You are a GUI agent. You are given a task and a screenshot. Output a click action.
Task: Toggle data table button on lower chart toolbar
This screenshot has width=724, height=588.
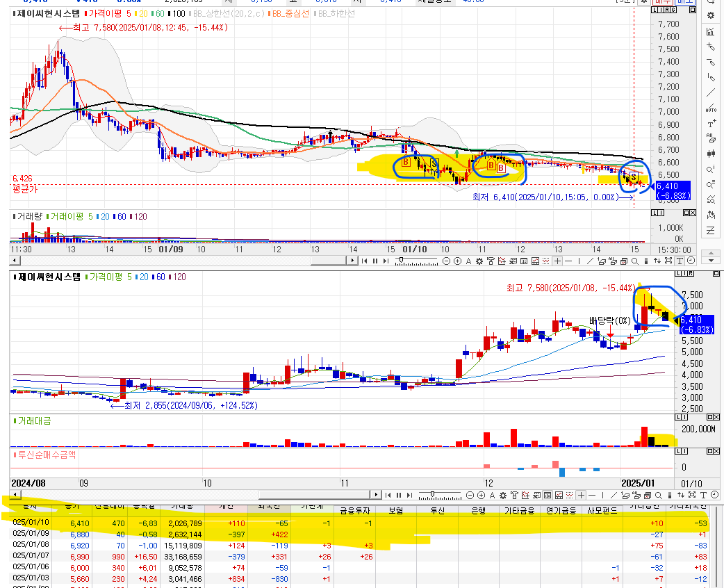coord(548,495)
